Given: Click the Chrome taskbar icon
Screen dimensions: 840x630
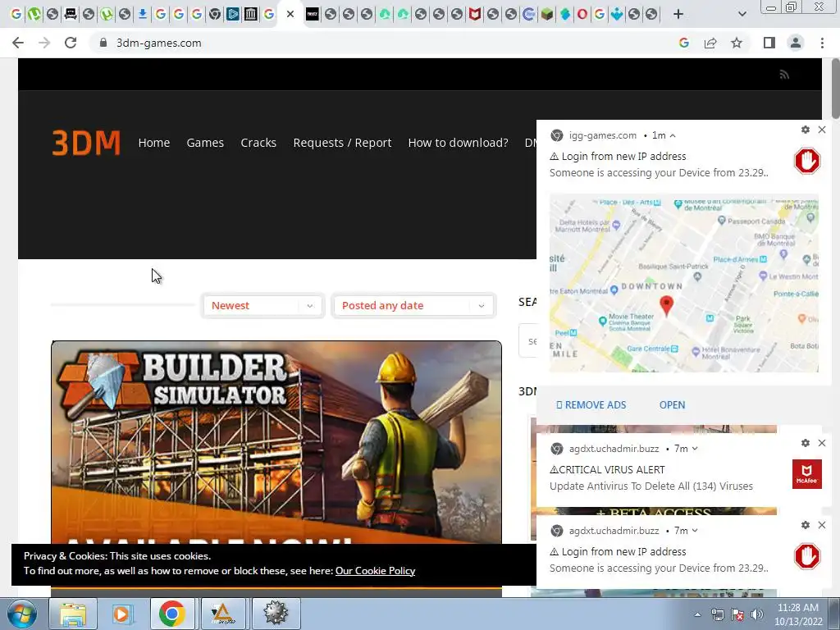Looking at the screenshot, I should (x=171, y=614).
